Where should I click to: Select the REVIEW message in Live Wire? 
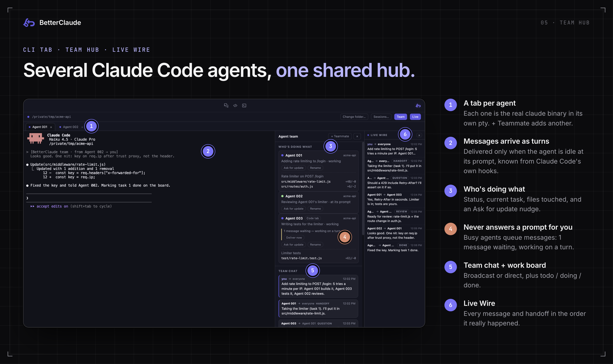coord(394,216)
